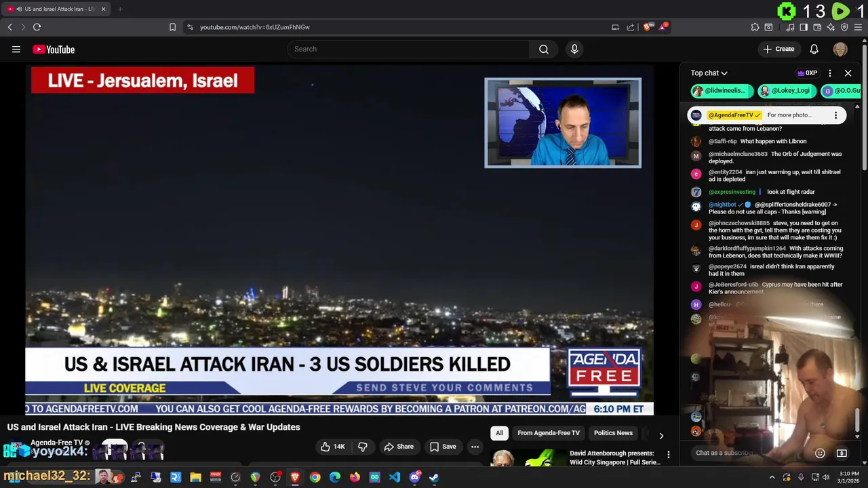
Task: Open Google Chrome from the taskbar
Action: click(x=315, y=477)
